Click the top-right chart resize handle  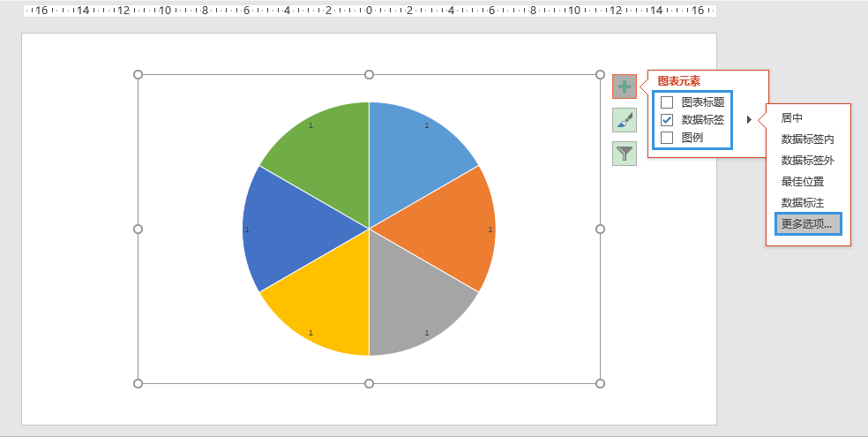[x=600, y=75]
